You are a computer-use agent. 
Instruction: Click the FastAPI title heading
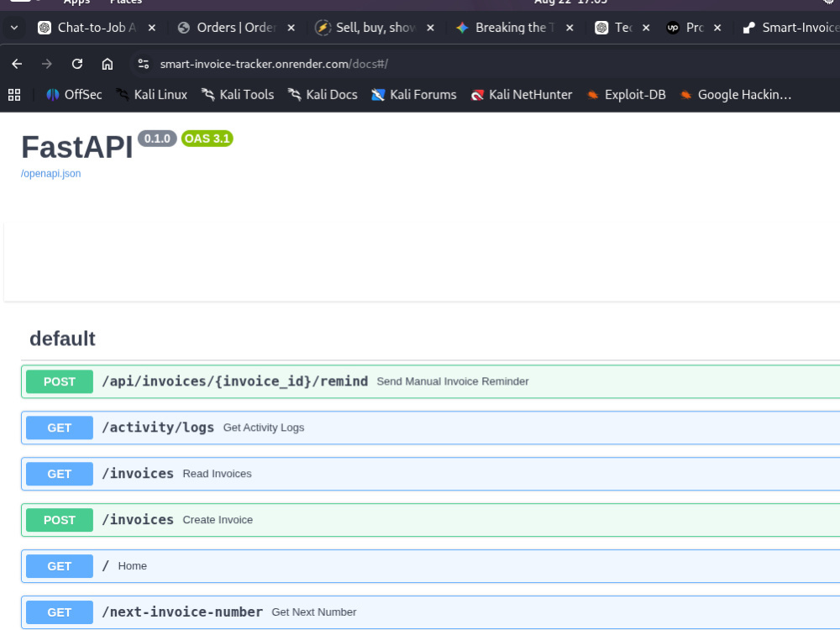click(x=76, y=147)
